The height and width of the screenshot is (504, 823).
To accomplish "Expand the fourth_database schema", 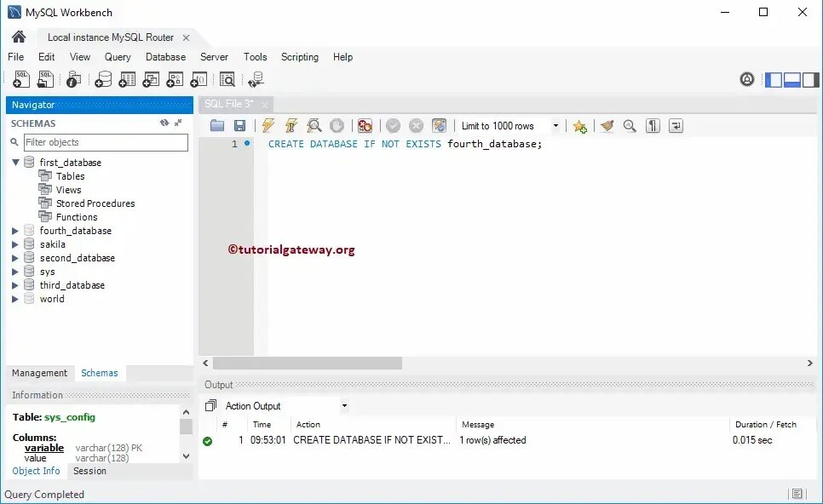I will pos(15,231).
